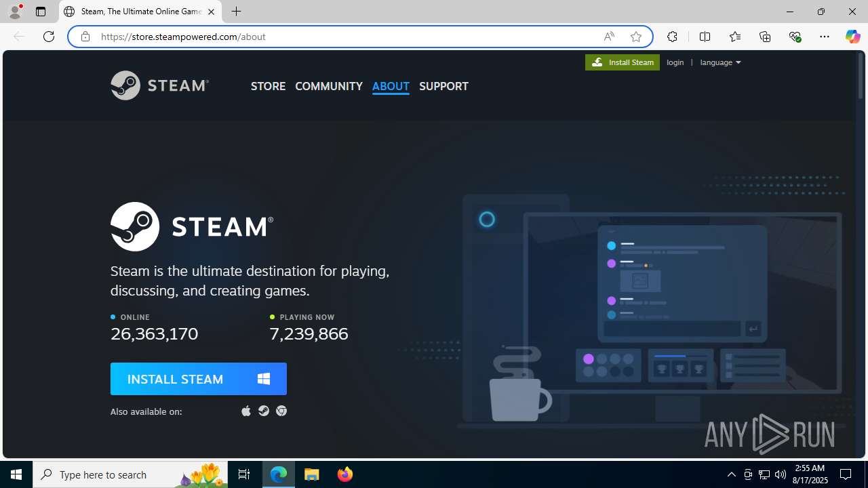Open Read aloud in address bar
Viewport: 868px width, 488px height.
[609, 37]
